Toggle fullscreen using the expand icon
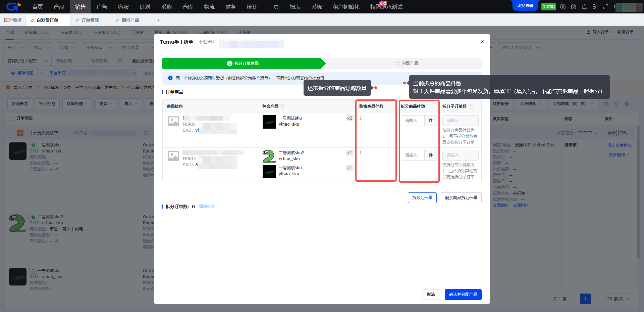Viewport: 644px width, 312px height. [606, 7]
